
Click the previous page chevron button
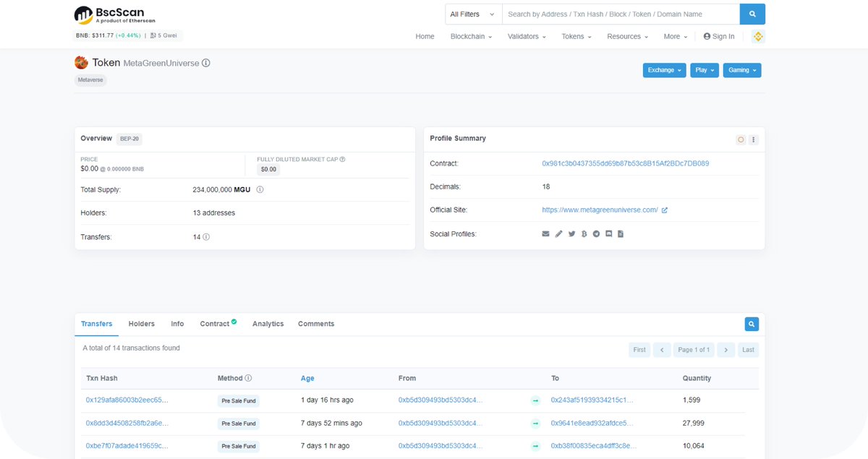(x=662, y=350)
